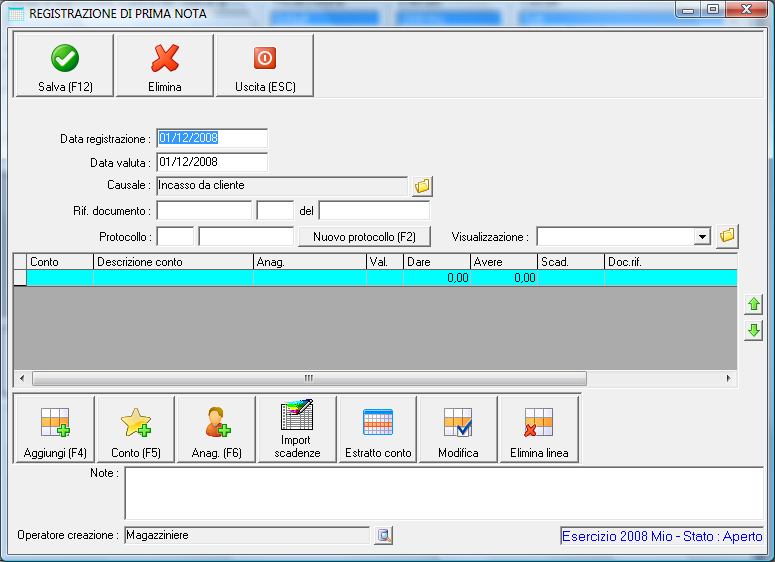This screenshot has width=775, height=562.
Task: Select the Dare cell showing 0,00
Action: pos(437,278)
